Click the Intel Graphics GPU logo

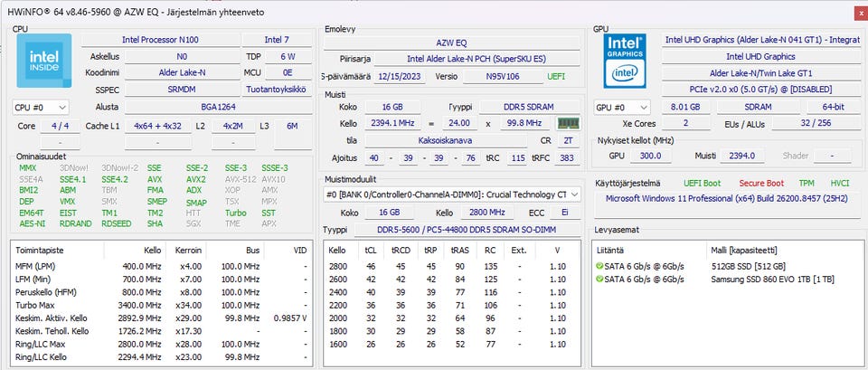625,61
